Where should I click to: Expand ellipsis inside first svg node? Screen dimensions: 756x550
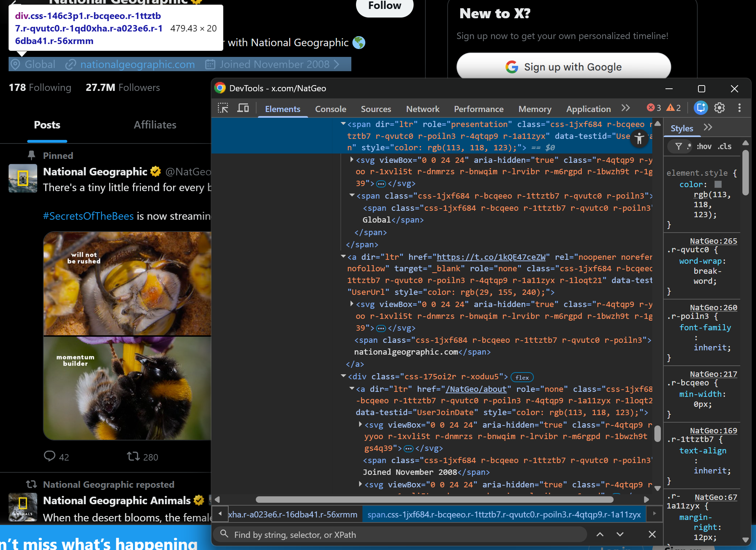(381, 184)
